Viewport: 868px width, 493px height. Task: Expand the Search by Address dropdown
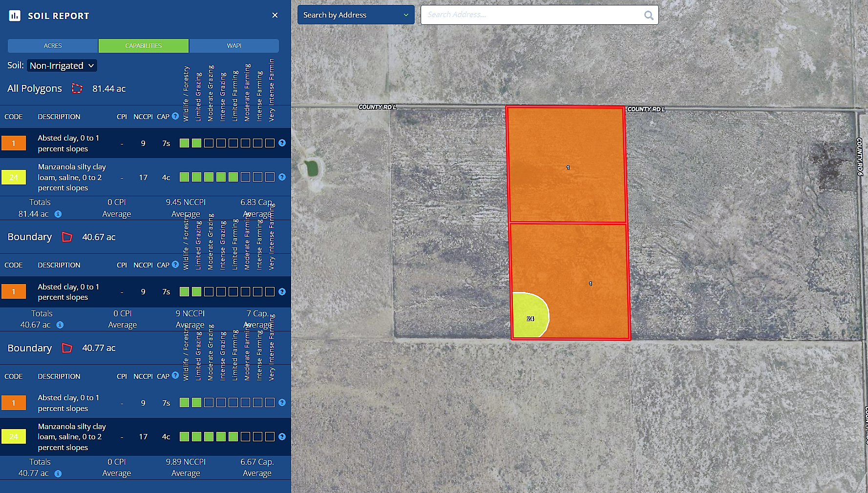click(356, 15)
